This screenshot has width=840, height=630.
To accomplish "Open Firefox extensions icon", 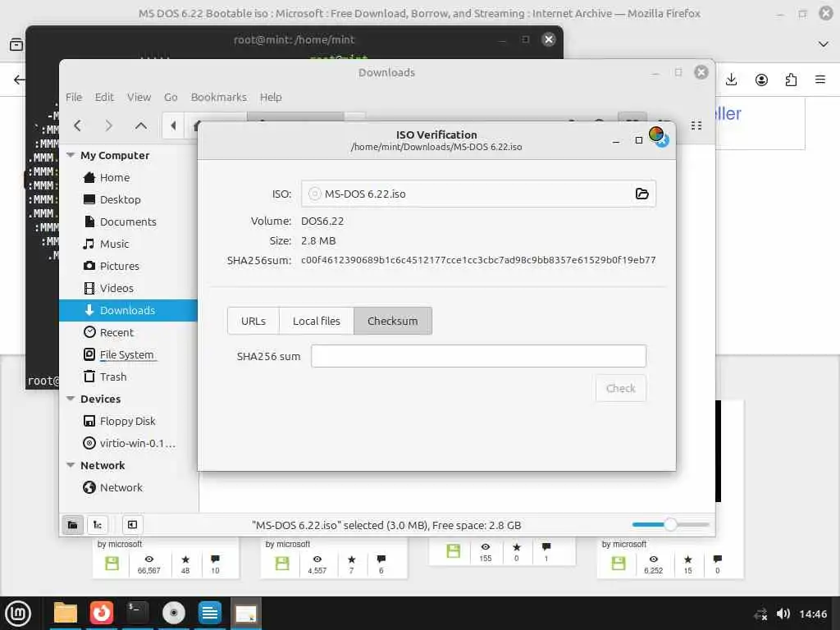I will (x=791, y=80).
